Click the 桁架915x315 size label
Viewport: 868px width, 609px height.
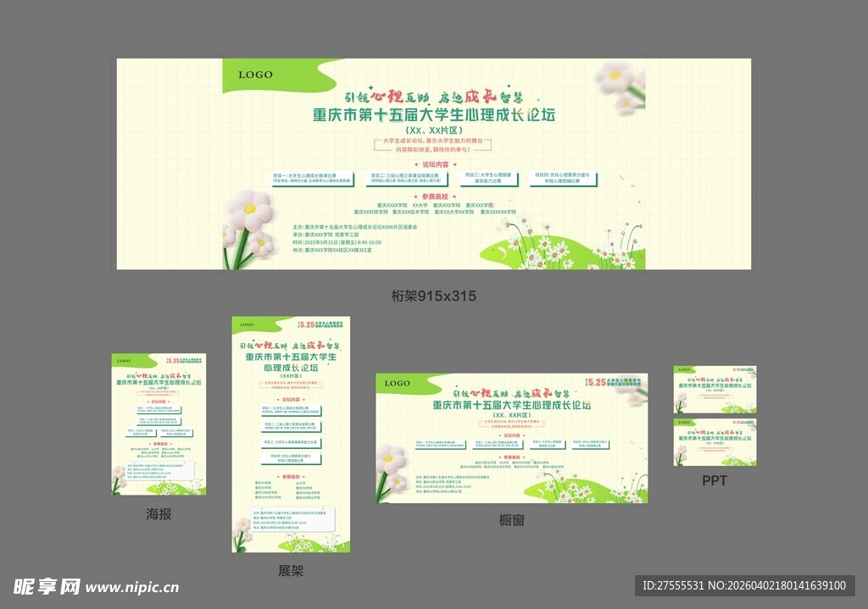pos(433,296)
